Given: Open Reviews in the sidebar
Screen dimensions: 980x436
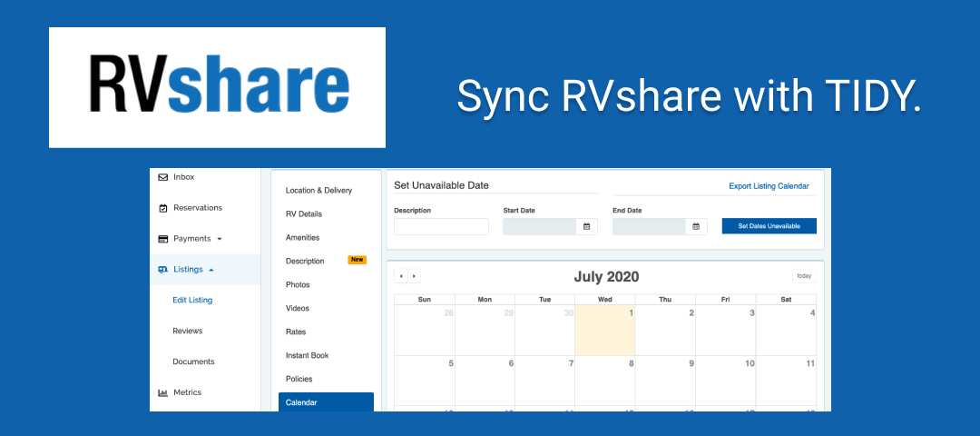Looking at the screenshot, I should 189,331.
